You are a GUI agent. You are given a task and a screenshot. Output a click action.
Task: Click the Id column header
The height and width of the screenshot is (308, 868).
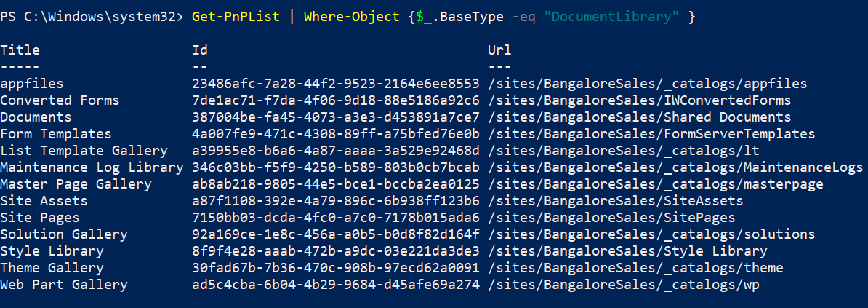200,50
